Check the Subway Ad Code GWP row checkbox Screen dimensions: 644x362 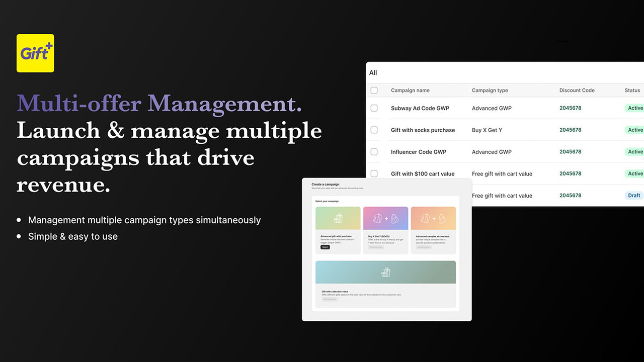point(374,108)
